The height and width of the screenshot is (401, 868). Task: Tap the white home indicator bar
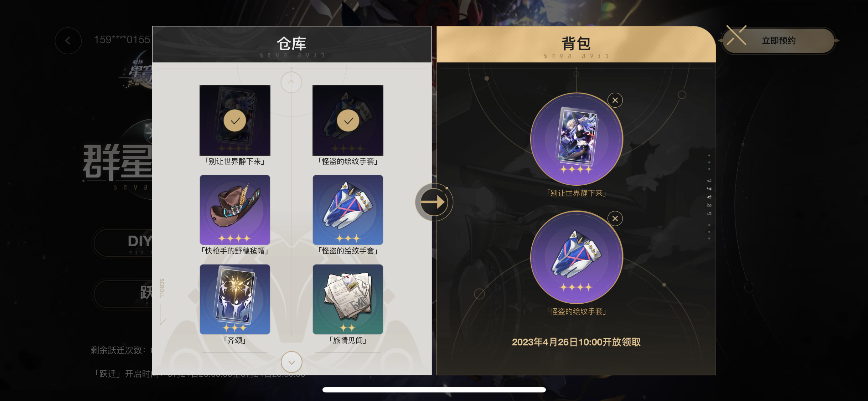pyautogui.click(x=434, y=390)
